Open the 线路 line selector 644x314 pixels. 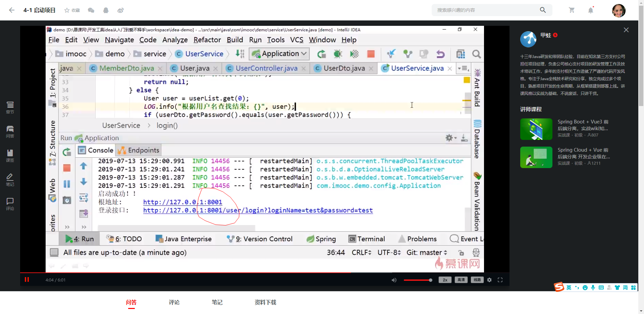click(477, 280)
